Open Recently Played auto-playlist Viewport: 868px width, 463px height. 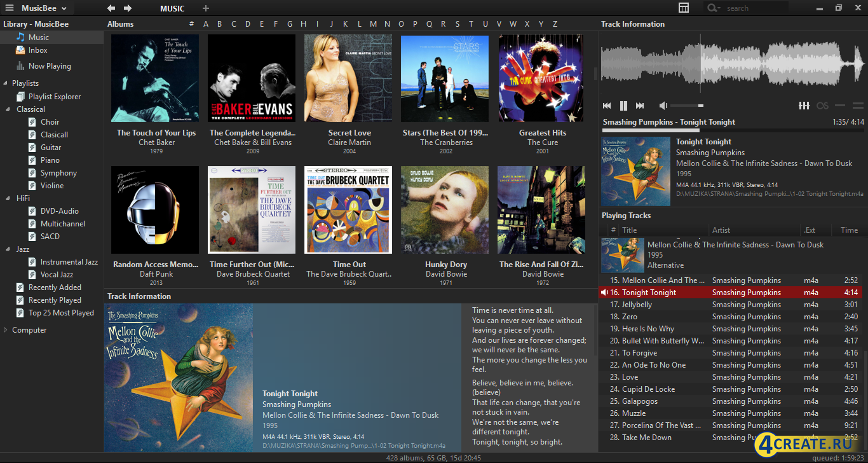[x=55, y=300]
